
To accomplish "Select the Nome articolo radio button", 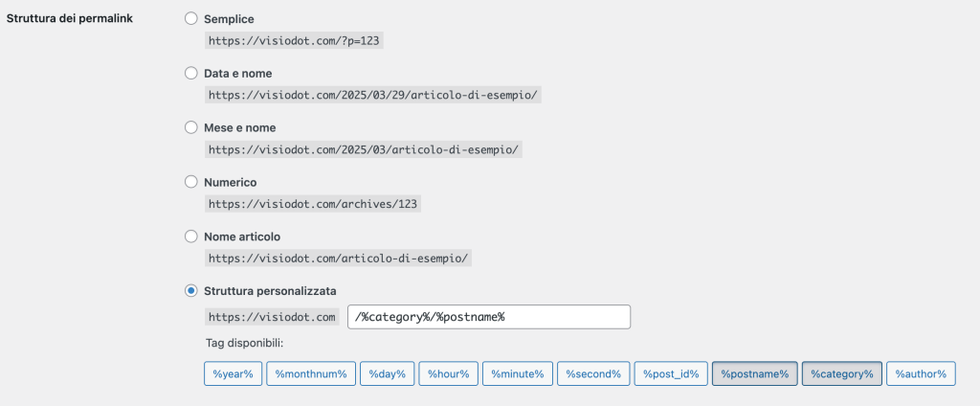I will pyautogui.click(x=191, y=236).
